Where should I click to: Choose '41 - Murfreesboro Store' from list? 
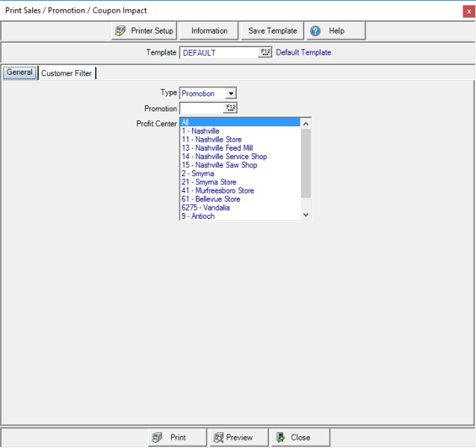coord(217,190)
